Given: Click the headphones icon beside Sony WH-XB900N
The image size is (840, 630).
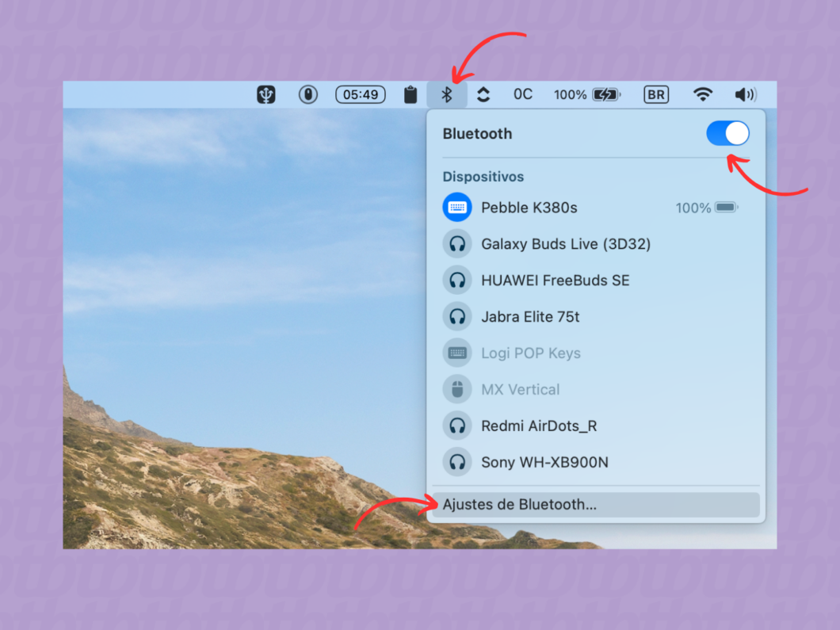Looking at the screenshot, I should click(x=457, y=462).
